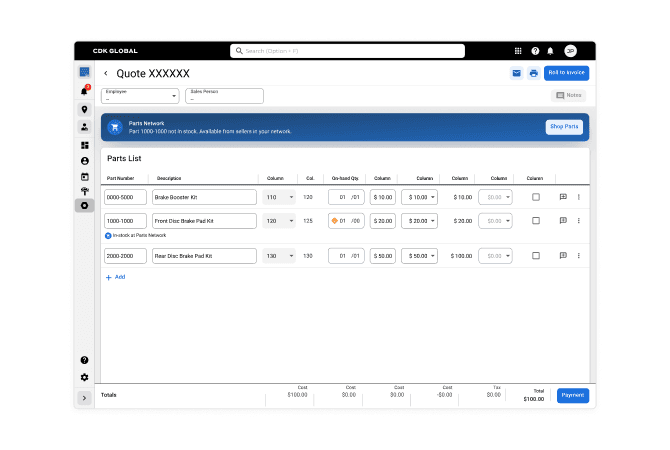Open sidebar notifications bell with red badge
The height and width of the screenshot is (450, 670).
pyautogui.click(x=85, y=91)
